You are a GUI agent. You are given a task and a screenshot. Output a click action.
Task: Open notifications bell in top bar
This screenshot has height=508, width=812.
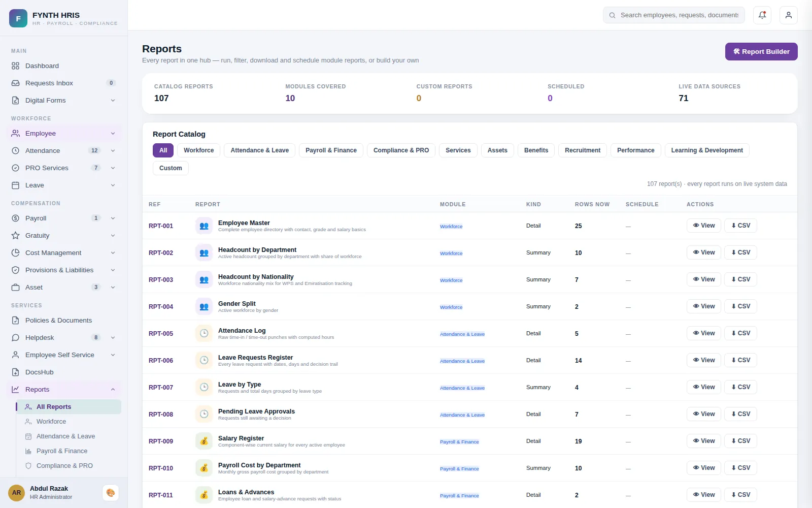click(762, 15)
